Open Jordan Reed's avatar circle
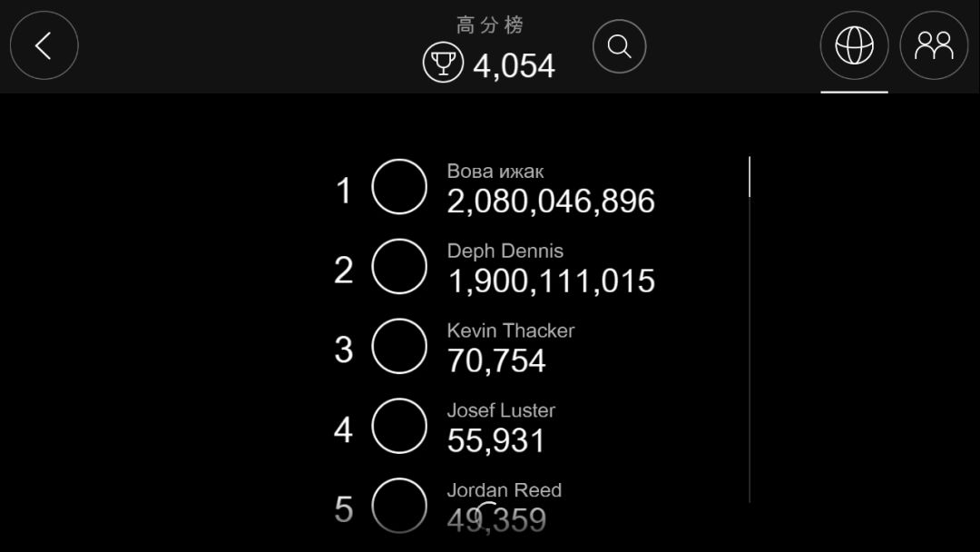Screen dimensions: 980x552 [399, 505]
